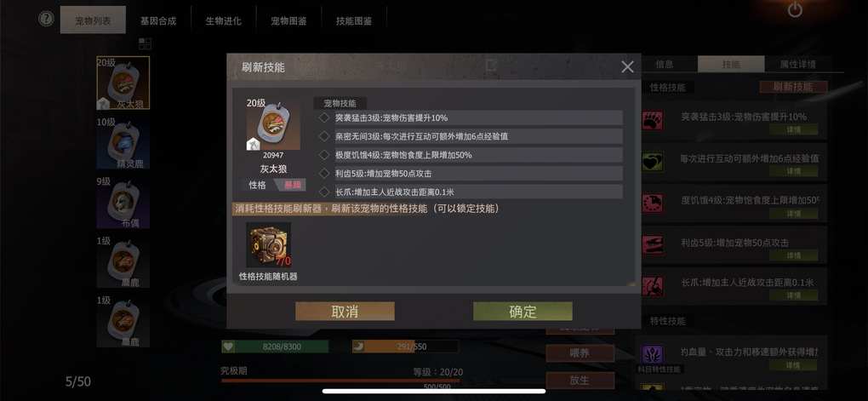
Task: Lock the 亲密无间3级 skill checkbox
Action: click(x=324, y=136)
